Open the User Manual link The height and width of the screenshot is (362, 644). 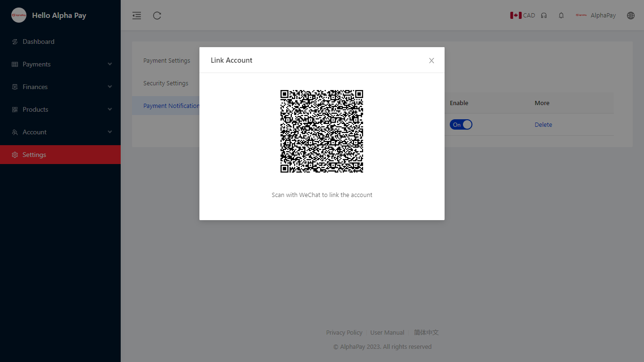(x=387, y=333)
